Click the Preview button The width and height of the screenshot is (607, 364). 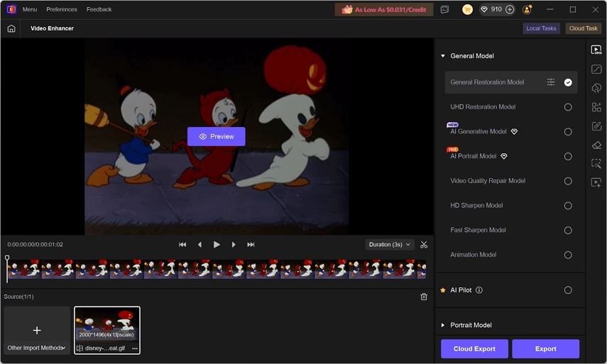217,136
